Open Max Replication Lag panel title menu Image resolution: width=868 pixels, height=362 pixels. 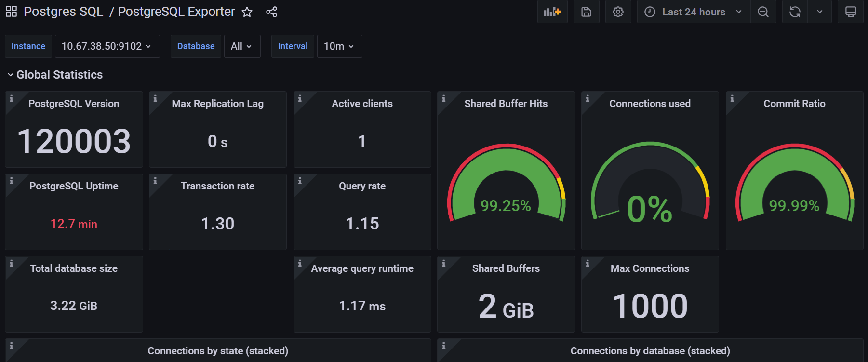pos(218,104)
